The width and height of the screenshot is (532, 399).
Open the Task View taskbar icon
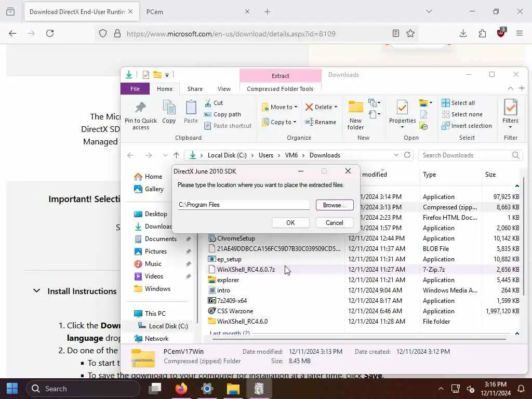click(155, 389)
